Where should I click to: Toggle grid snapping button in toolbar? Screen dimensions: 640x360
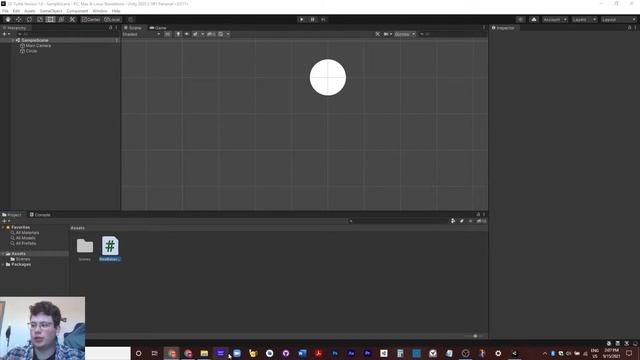131,20
